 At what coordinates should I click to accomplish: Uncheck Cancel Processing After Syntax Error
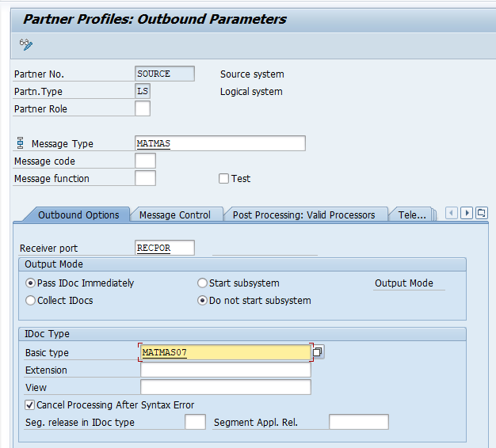tap(29, 405)
